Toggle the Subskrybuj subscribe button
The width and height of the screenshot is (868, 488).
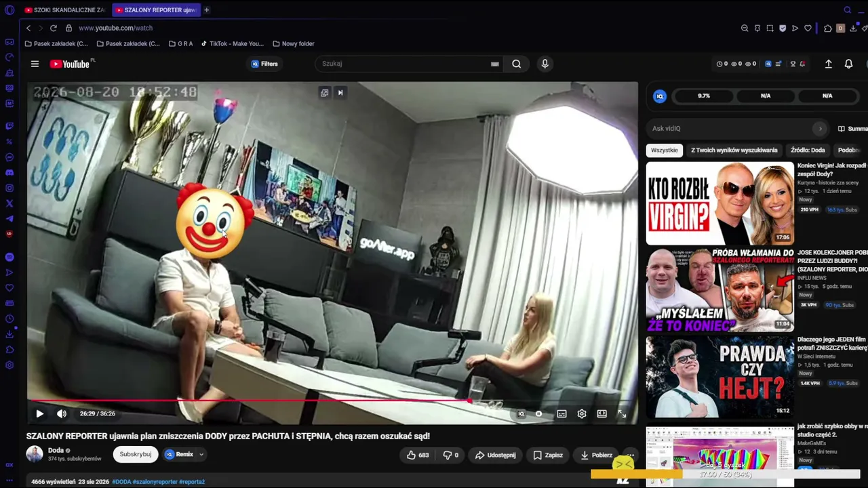(136, 454)
